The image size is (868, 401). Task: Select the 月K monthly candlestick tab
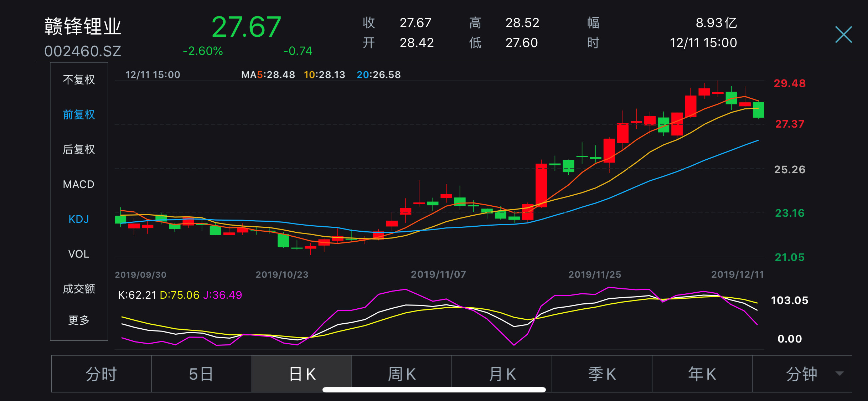(502, 374)
